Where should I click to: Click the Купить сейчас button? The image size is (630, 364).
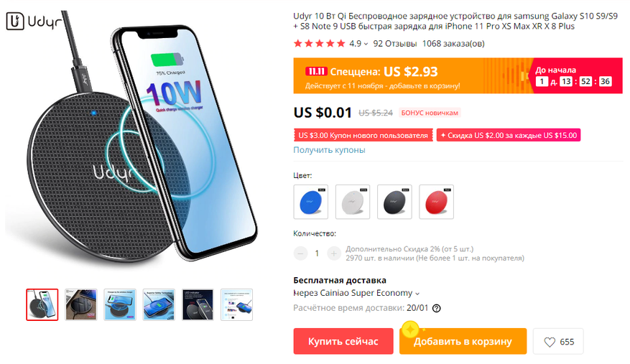[x=343, y=341]
